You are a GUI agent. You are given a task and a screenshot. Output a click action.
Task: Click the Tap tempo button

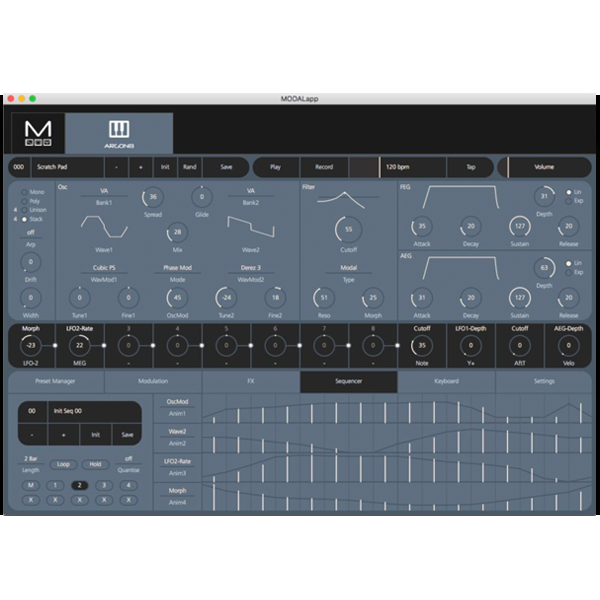pos(469,167)
